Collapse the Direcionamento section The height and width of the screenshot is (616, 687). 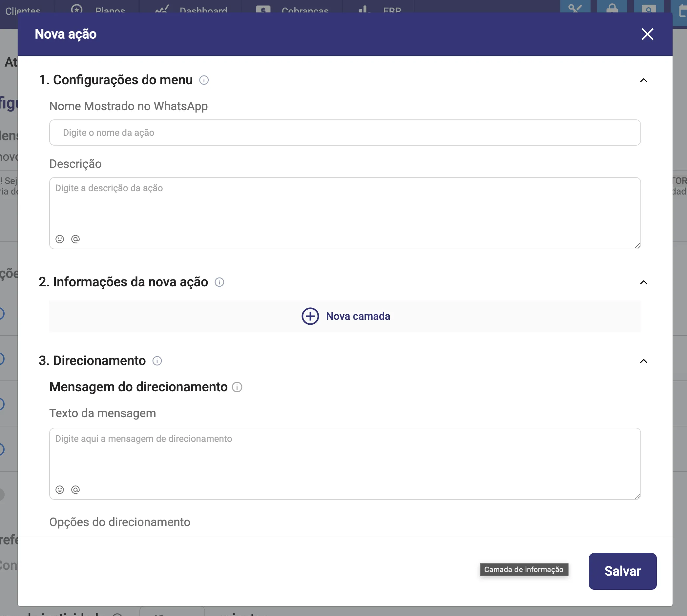[x=643, y=361]
